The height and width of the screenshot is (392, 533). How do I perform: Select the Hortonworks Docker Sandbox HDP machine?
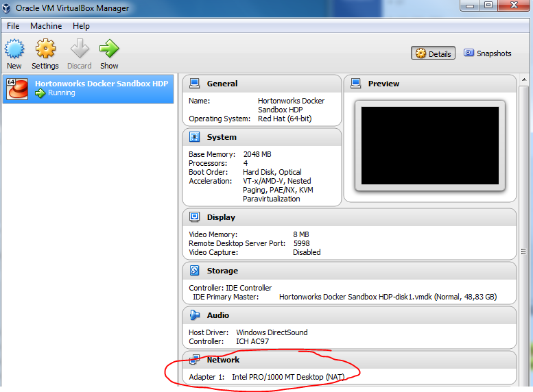[88, 88]
